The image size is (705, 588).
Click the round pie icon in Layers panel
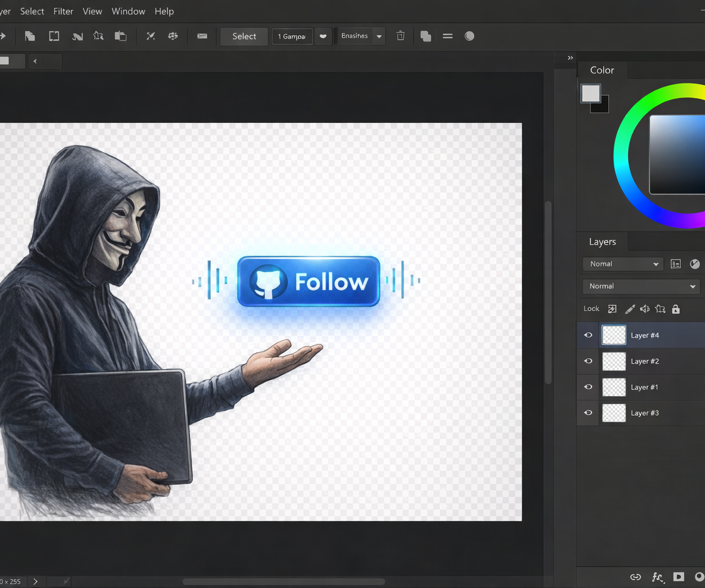pyautogui.click(x=695, y=264)
